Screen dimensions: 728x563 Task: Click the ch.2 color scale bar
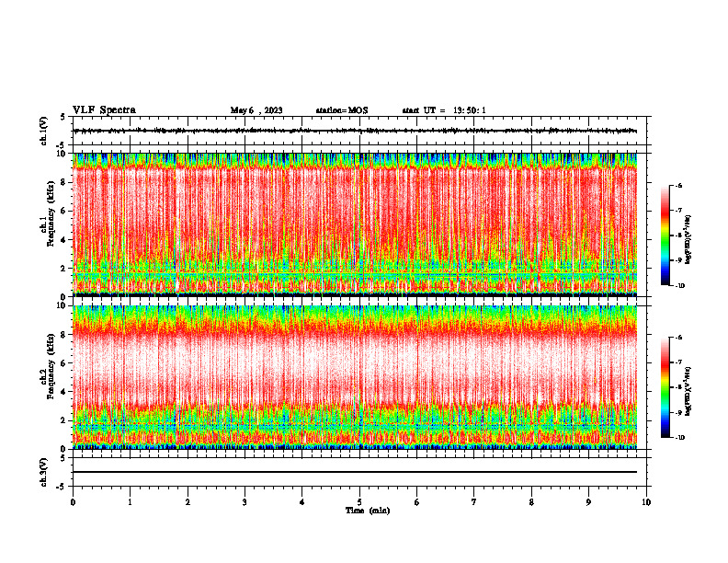coord(665,387)
